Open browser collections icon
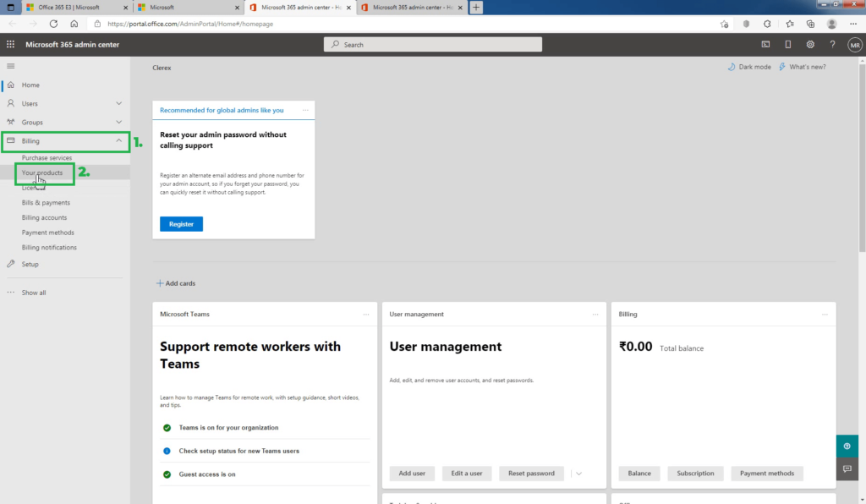Viewport: 866px width, 504px height. pyautogui.click(x=810, y=24)
